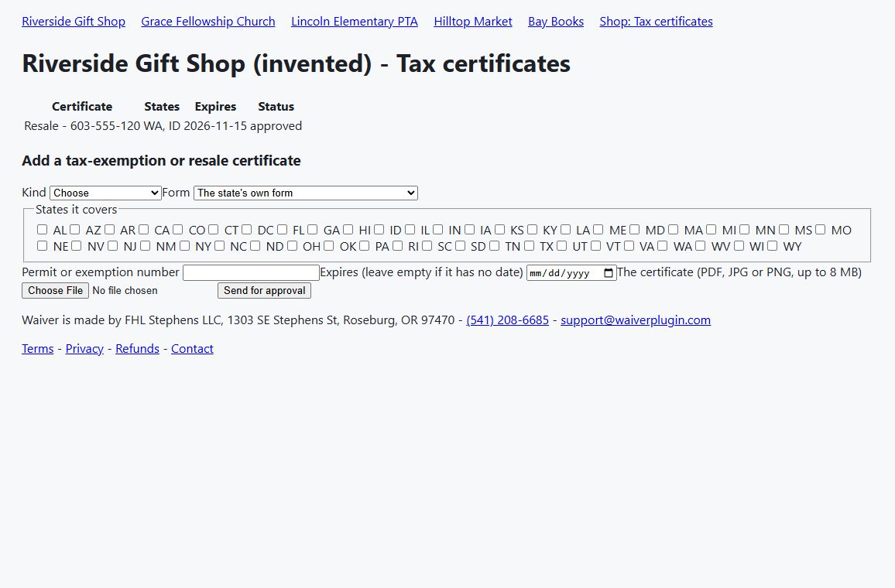Click the '2026-11-15' expiry cell
Image resolution: width=895 pixels, height=588 pixels.
216,126
